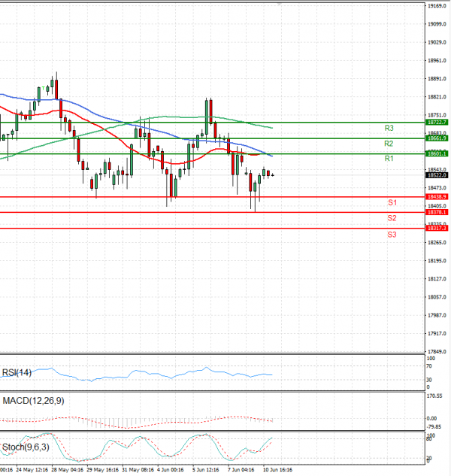The height and width of the screenshot is (476, 451).
Task: Click the 28 May 04:16 time label
Action: click(x=68, y=470)
